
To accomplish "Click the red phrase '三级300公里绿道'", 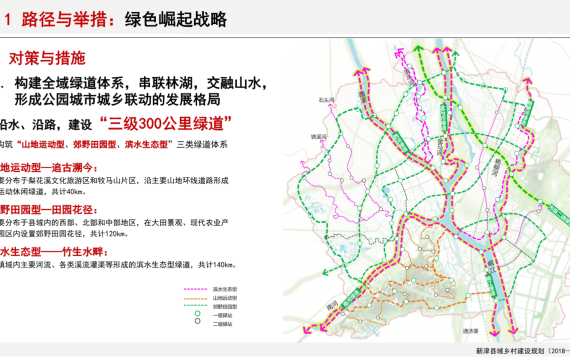I will point(165,124).
